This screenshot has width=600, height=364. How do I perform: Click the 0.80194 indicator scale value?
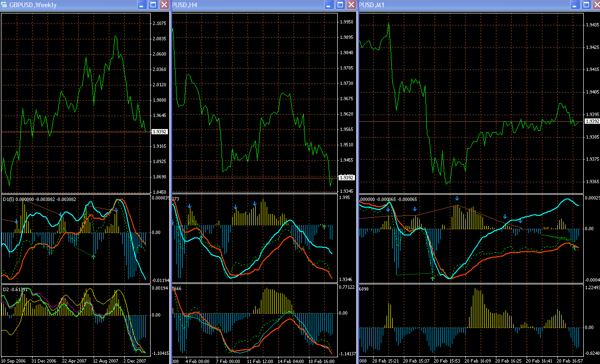point(160,288)
